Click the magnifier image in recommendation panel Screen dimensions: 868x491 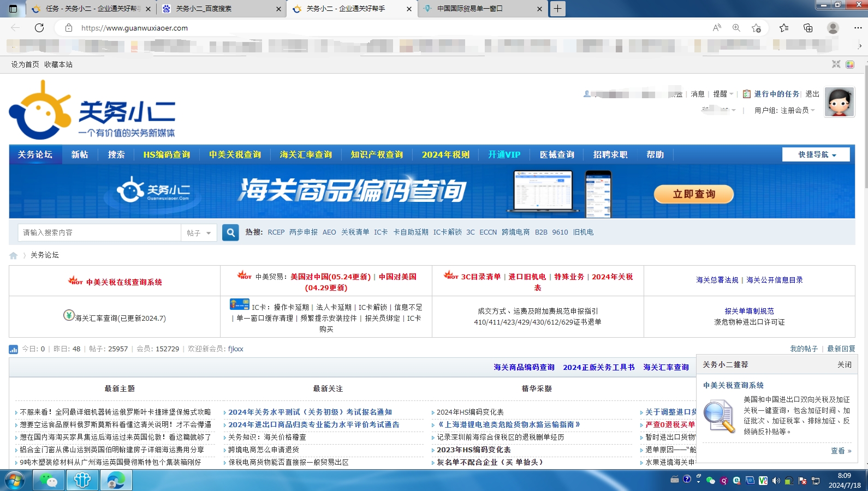pos(720,417)
